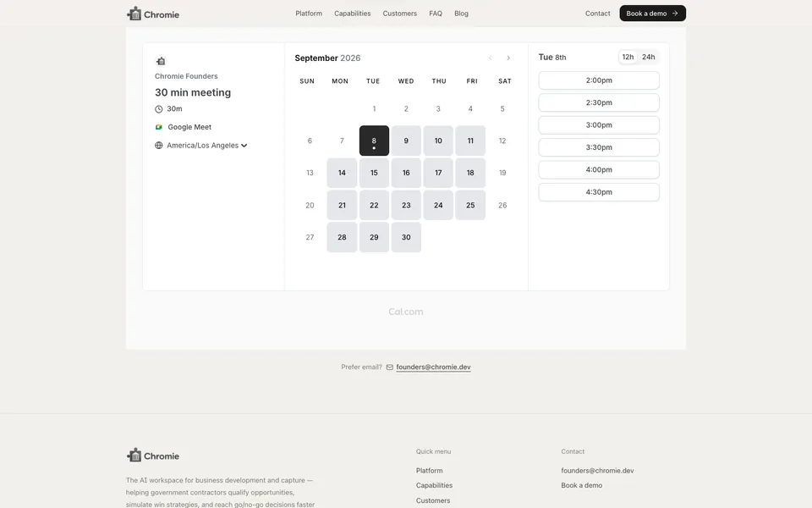Select September 21 on calendar
Image resolution: width=812 pixels, height=508 pixels.
coord(342,205)
